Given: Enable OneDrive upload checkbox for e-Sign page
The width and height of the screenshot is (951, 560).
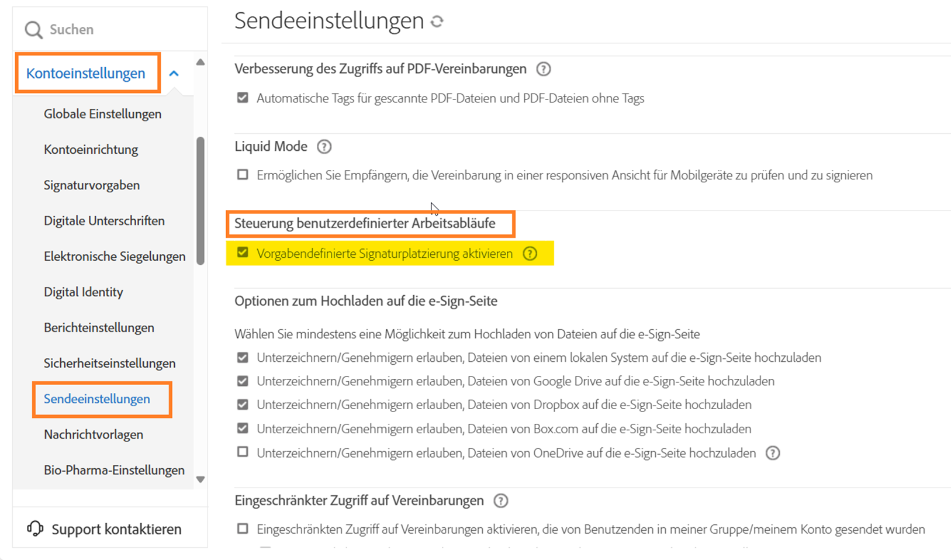Looking at the screenshot, I should click(243, 452).
